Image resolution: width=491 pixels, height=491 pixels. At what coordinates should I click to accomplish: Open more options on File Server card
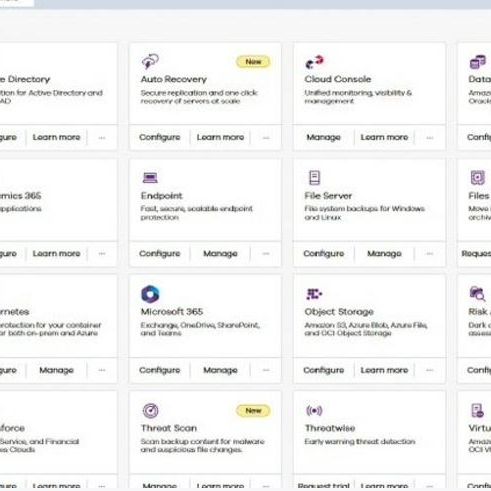click(x=430, y=254)
